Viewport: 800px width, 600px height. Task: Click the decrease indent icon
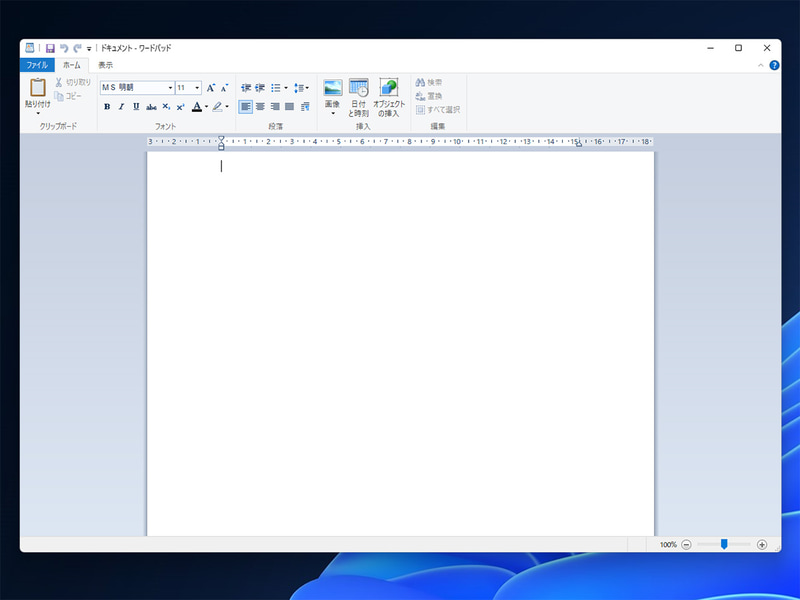point(246,88)
